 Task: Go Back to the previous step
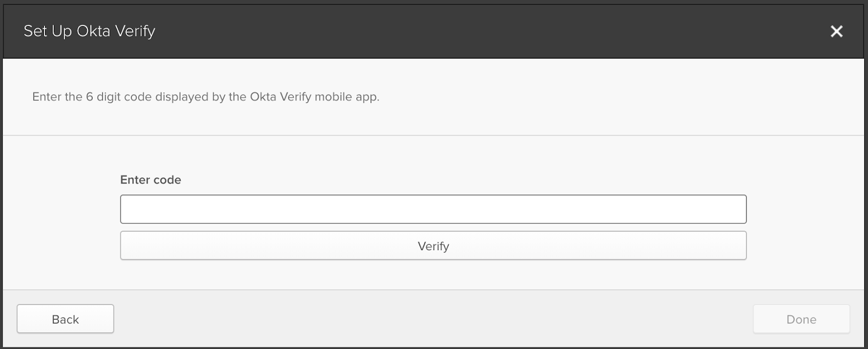pos(65,319)
